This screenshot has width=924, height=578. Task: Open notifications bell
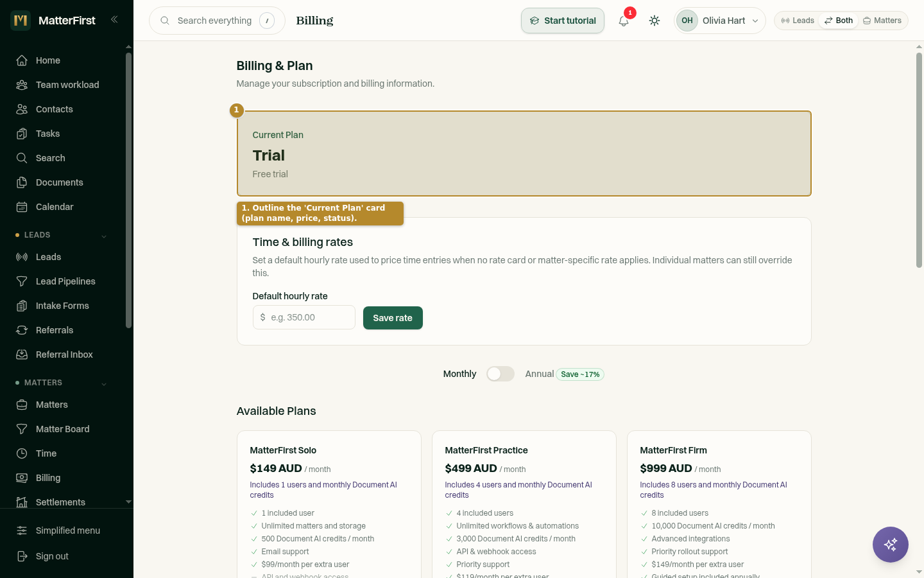click(624, 21)
